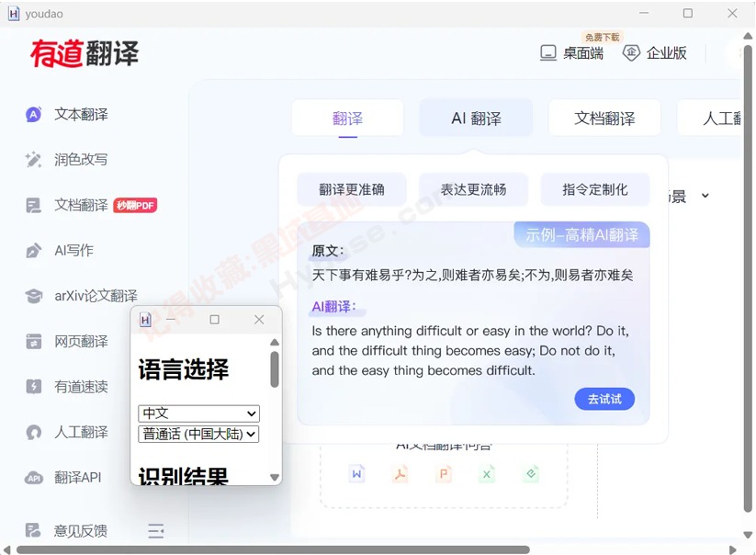Click the arXiv论文翻译 graduation cap icon

pos(33,296)
